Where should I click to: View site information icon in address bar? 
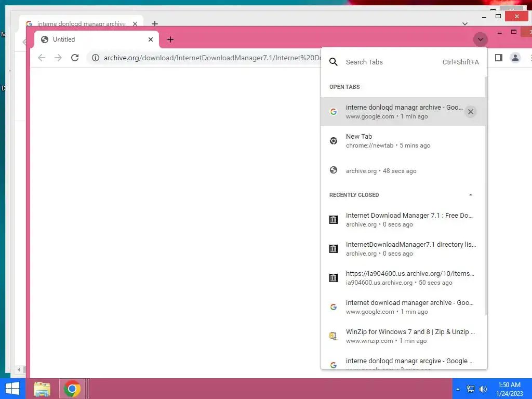(x=96, y=58)
